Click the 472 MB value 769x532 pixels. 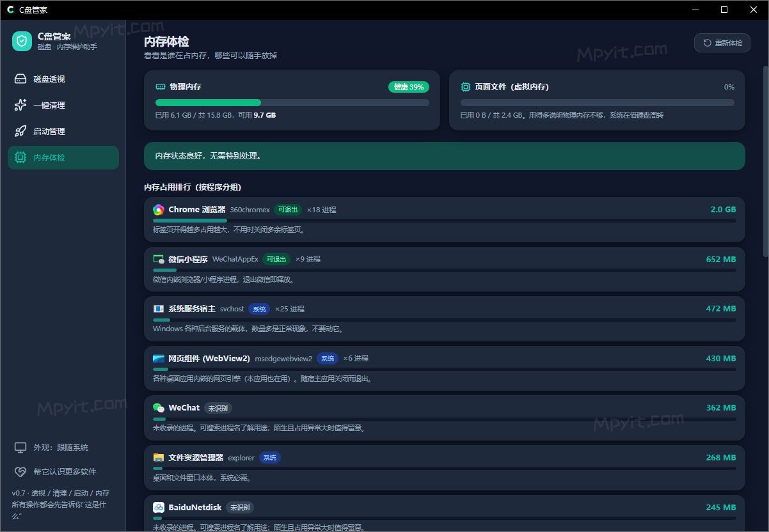(x=720, y=309)
